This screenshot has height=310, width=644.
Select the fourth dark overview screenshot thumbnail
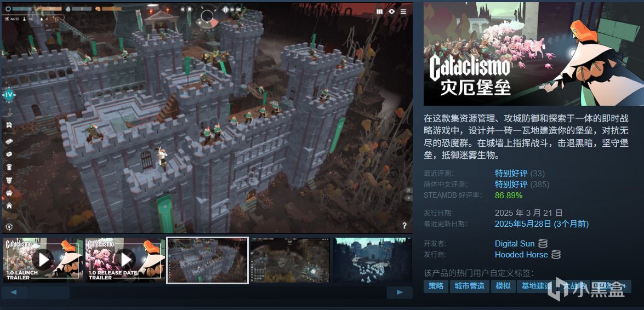pyautogui.click(x=290, y=260)
